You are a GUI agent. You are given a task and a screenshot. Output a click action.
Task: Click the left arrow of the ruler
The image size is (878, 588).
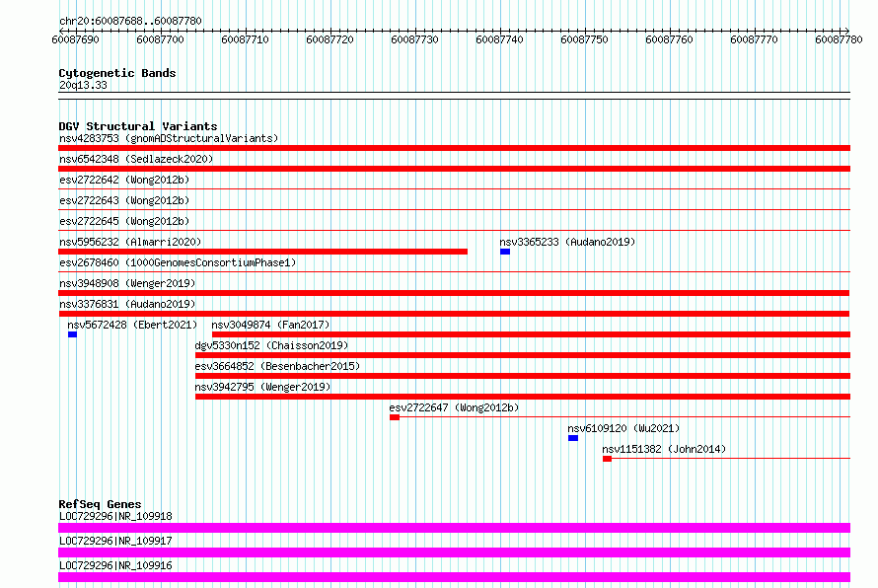[61, 31]
